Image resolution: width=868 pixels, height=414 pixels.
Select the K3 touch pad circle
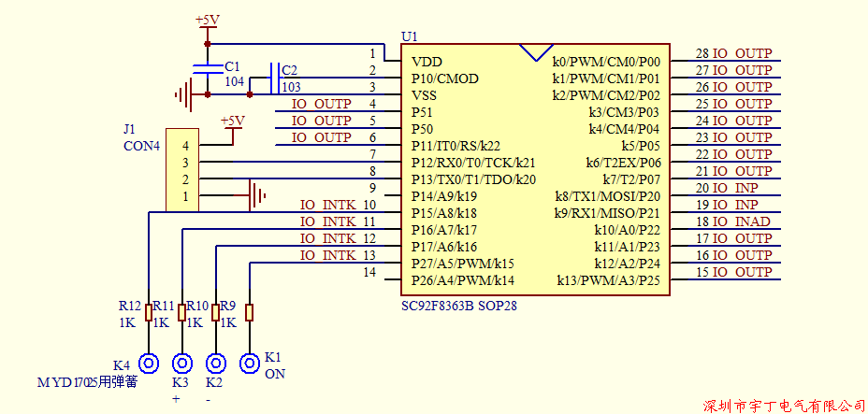pos(182,364)
